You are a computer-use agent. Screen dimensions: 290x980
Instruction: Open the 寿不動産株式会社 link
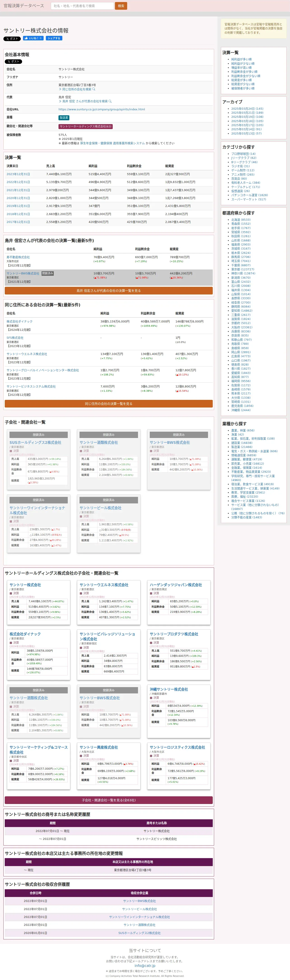tap(18, 257)
